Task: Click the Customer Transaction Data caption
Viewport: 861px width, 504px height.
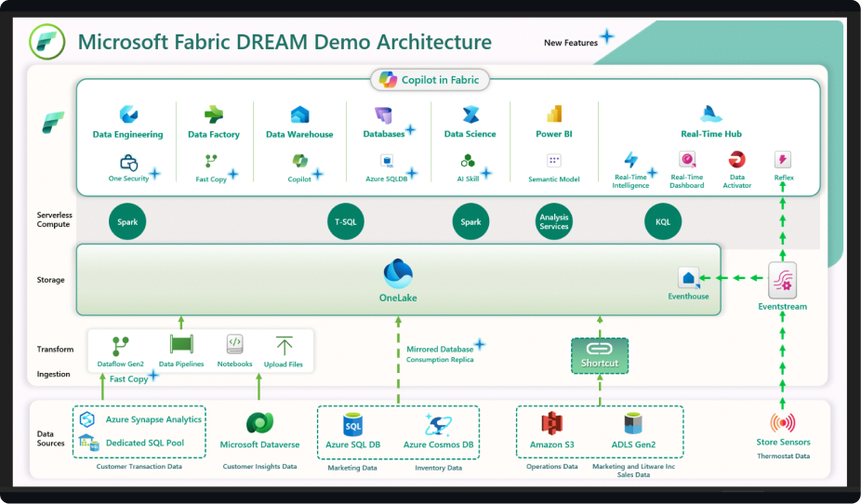Action: [x=139, y=467]
